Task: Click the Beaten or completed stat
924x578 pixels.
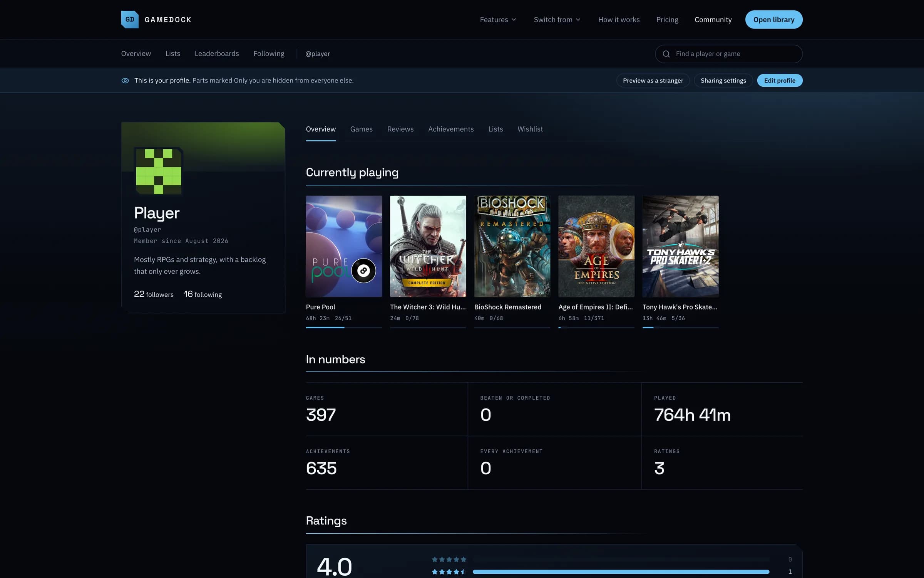Action: (x=554, y=409)
